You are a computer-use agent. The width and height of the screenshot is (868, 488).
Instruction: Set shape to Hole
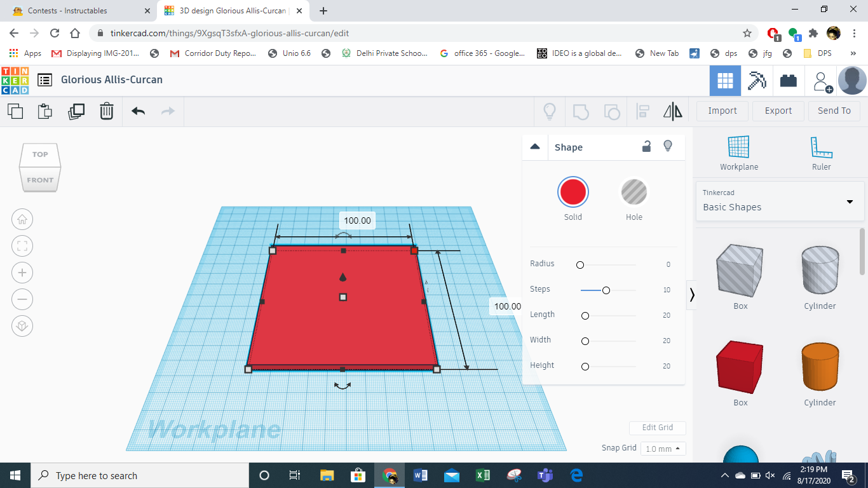click(634, 192)
